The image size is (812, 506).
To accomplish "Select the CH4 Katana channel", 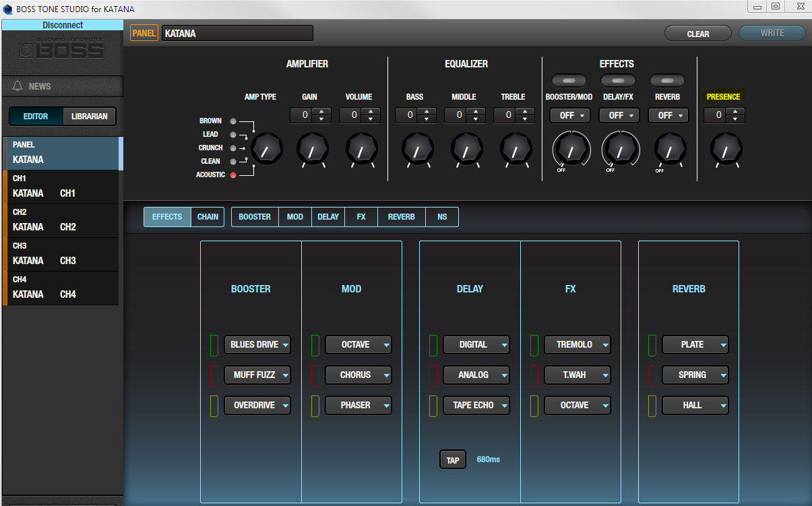I will pos(62,288).
